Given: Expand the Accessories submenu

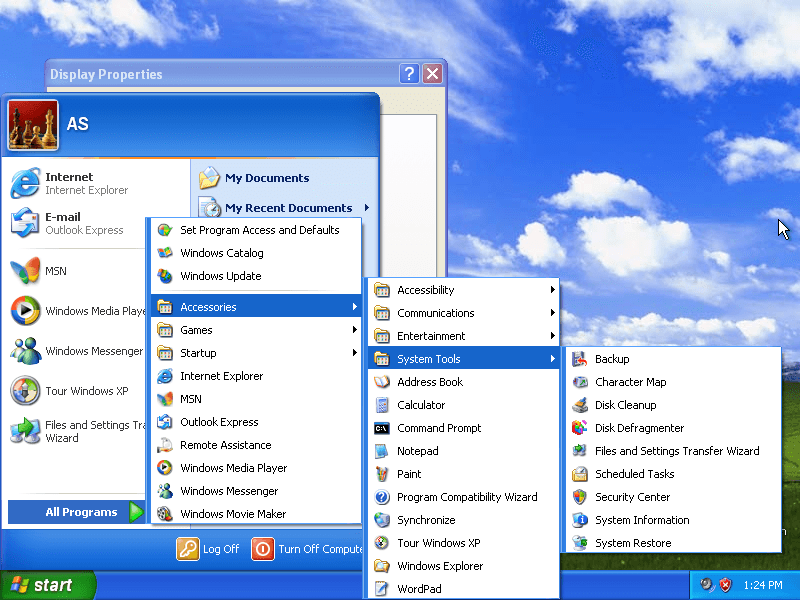Looking at the screenshot, I should click(x=256, y=307).
